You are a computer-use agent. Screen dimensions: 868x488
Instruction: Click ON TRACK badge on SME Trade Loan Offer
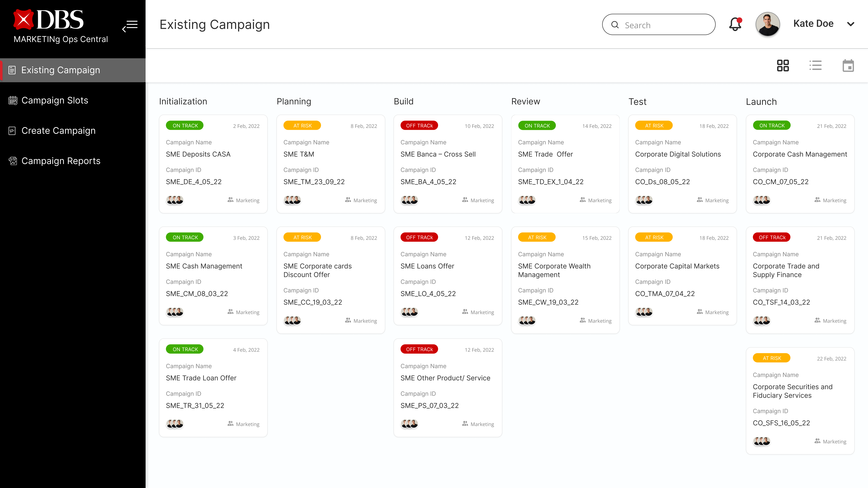[x=185, y=349]
